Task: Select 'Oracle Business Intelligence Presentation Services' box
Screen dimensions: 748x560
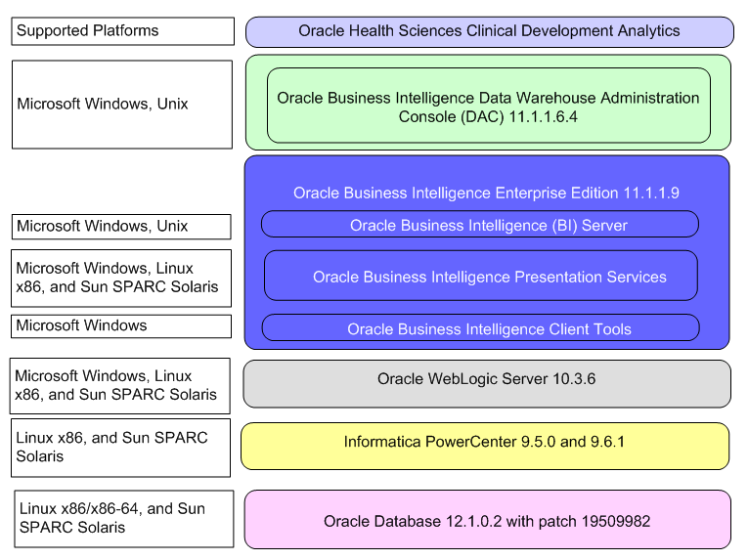Action: coord(481,276)
